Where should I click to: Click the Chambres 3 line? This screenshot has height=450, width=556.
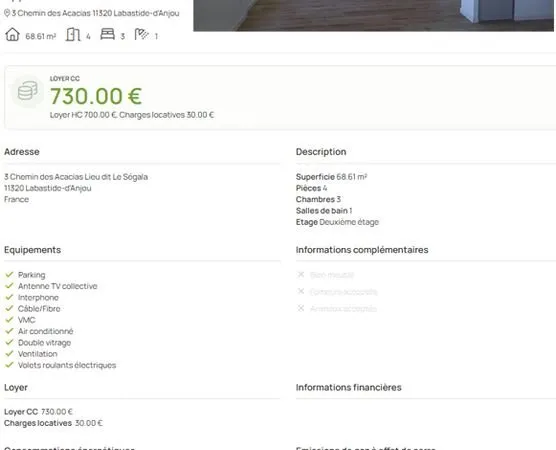point(318,199)
